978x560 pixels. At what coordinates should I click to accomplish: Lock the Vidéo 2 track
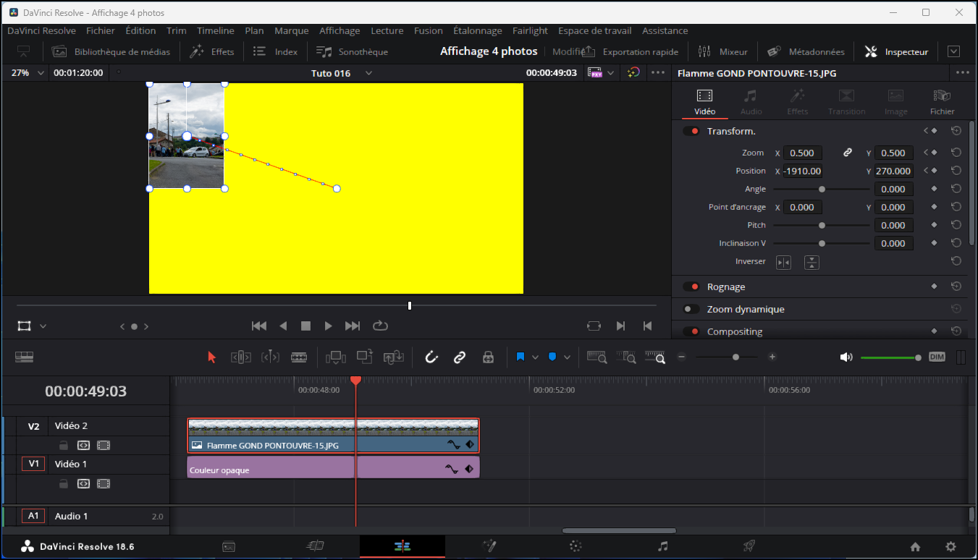tap(64, 445)
